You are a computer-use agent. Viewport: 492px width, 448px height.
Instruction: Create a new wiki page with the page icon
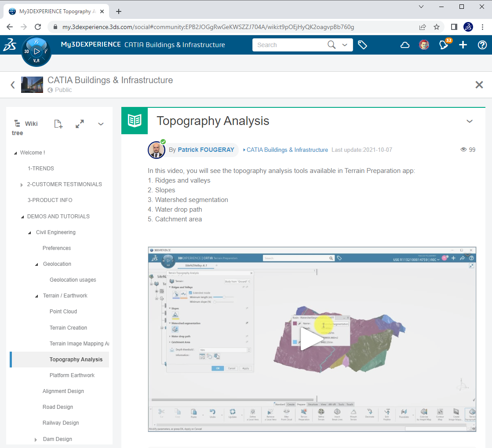tap(58, 124)
